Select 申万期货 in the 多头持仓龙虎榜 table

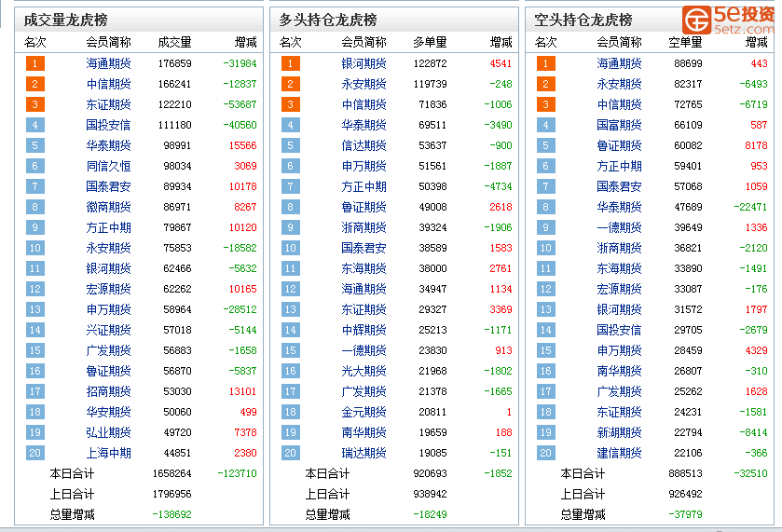tap(364, 166)
